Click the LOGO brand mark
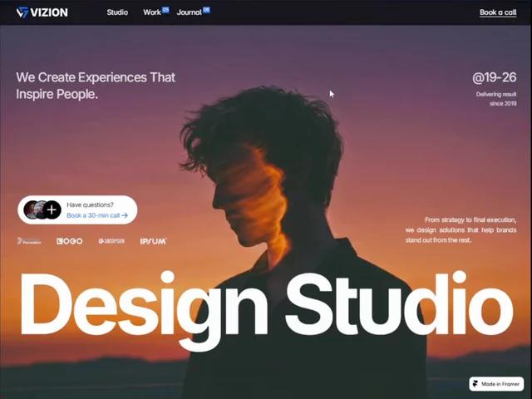The width and height of the screenshot is (532, 399). tap(70, 241)
